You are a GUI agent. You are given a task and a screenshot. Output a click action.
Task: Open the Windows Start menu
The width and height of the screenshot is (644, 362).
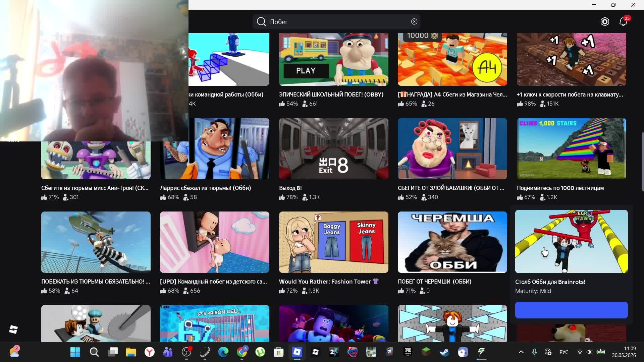[x=75, y=352]
